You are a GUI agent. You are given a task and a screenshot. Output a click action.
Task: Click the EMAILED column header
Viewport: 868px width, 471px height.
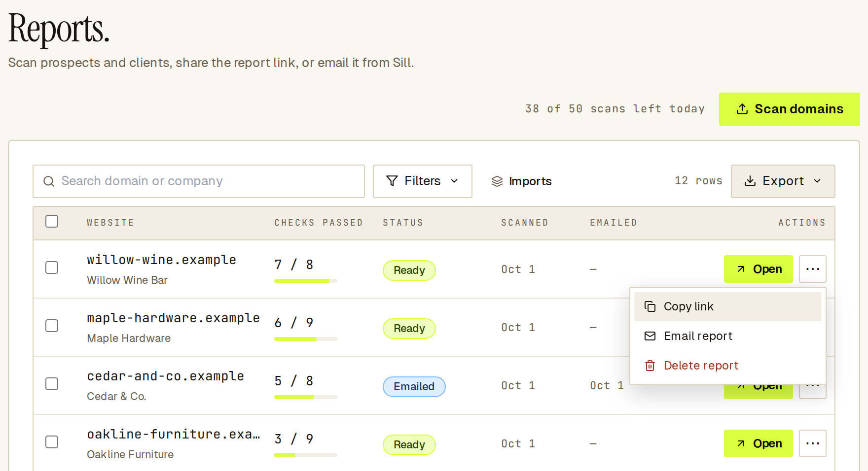coord(614,223)
